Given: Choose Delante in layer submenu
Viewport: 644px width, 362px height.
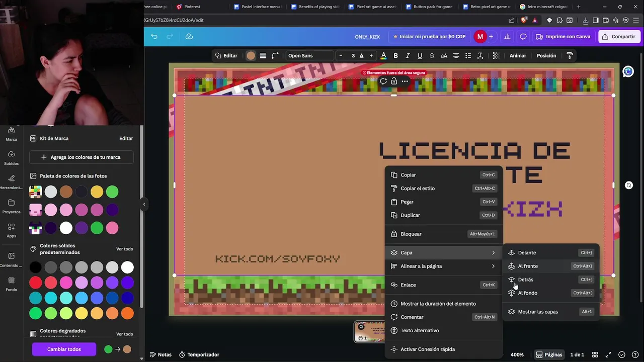Looking at the screenshot, I should (551, 253).
